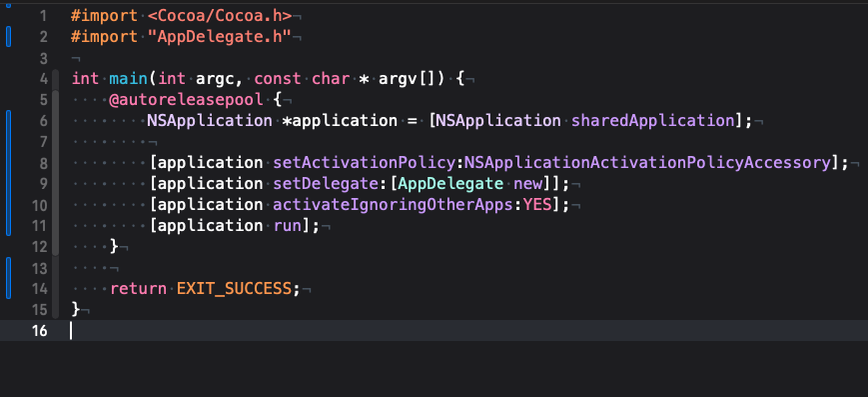
Task: Click the argv[] parameter
Action: (x=412, y=79)
